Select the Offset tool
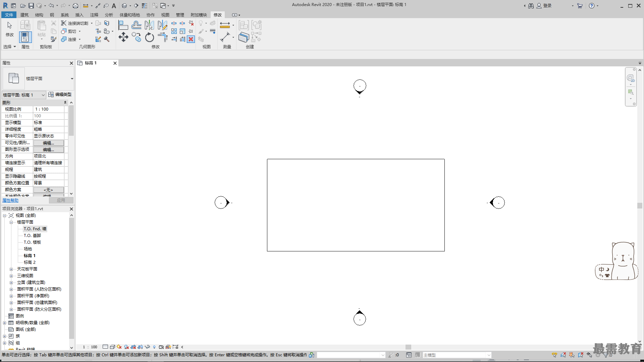The height and width of the screenshot is (362, 644). coord(136,25)
